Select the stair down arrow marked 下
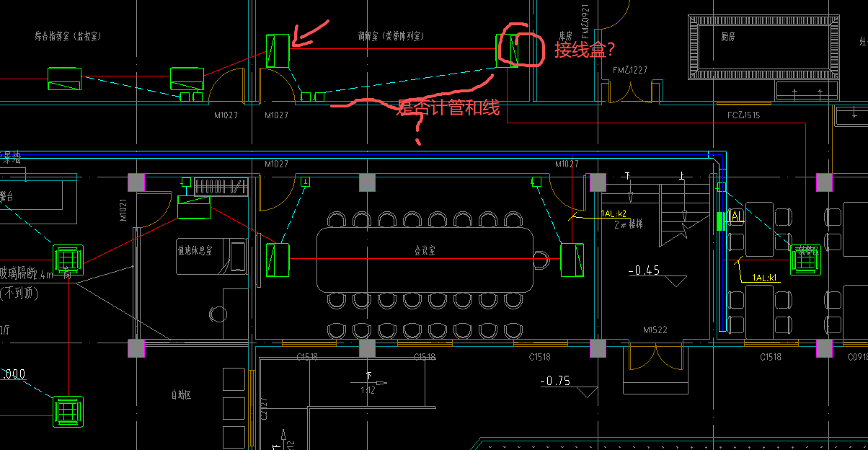The image size is (868, 450). click(x=630, y=188)
